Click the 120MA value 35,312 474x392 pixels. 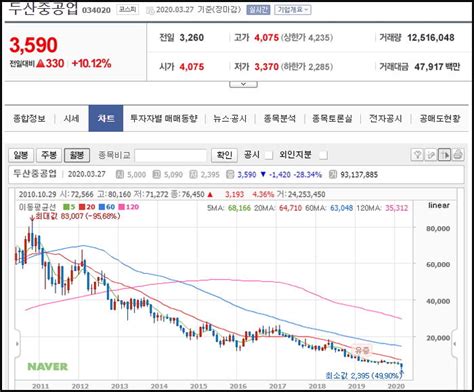tap(397, 208)
